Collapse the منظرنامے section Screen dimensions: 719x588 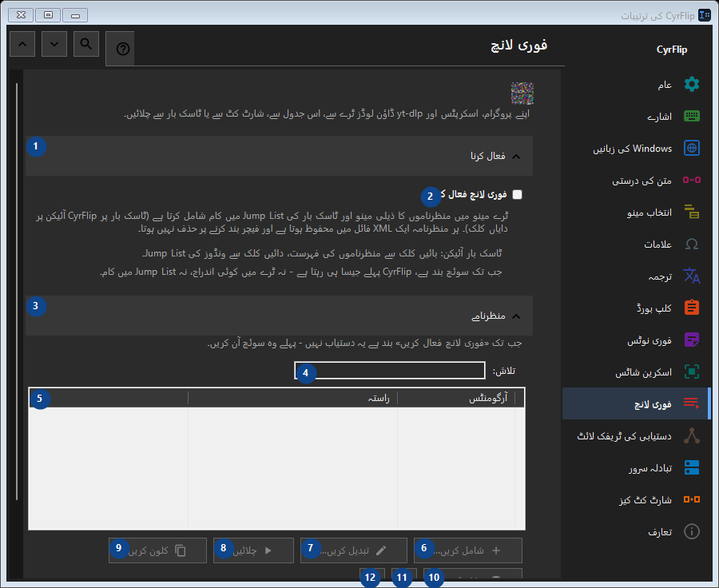tap(280, 316)
